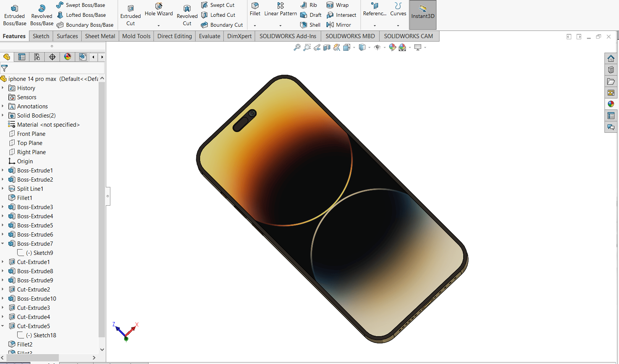Screen dimensions: 619x364
Task: Select the Intersect tool
Action: click(x=341, y=15)
